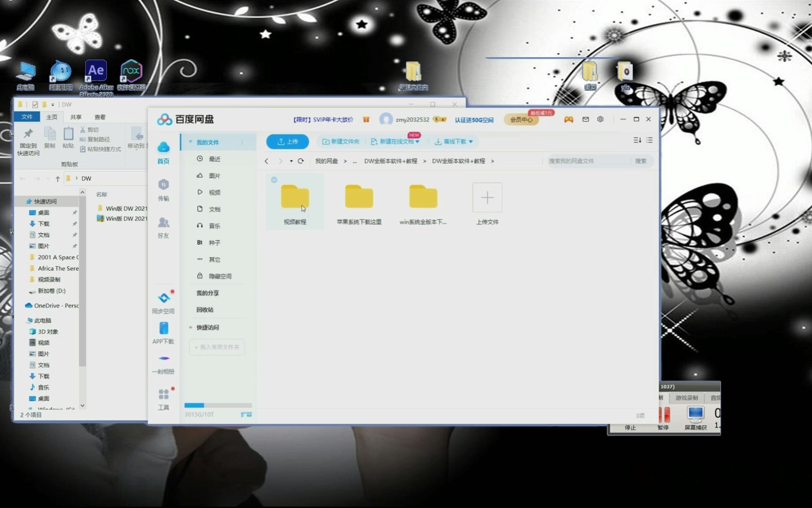Collapse the 我的文件 section arrow

pos(190,142)
